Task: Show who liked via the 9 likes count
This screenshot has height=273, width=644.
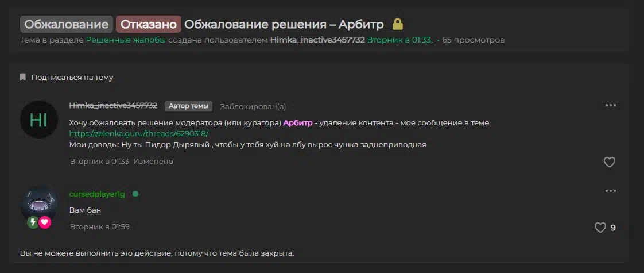Action: [x=613, y=228]
